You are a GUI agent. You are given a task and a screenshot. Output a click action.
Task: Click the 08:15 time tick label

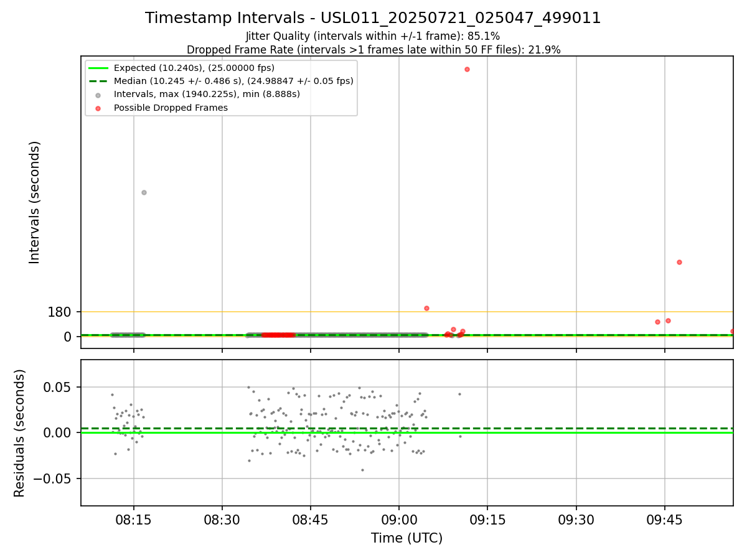pos(133,520)
